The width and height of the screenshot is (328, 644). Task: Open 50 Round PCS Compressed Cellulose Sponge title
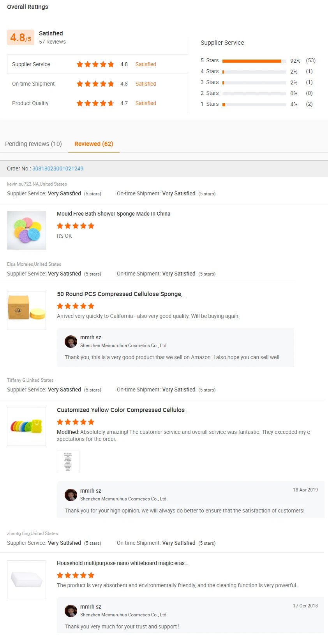121,294
